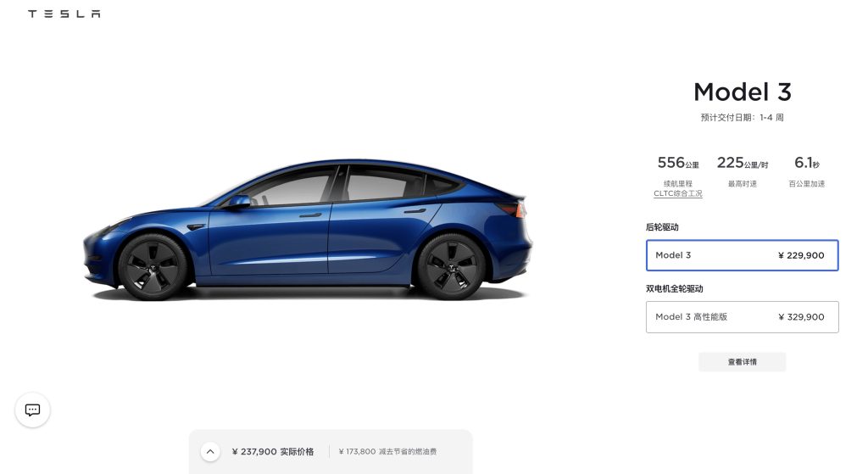The width and height of the screenshot is (868, 474).
Task: Click the 6.1秒 acceleration figure
Action: [x=807, y=163]
